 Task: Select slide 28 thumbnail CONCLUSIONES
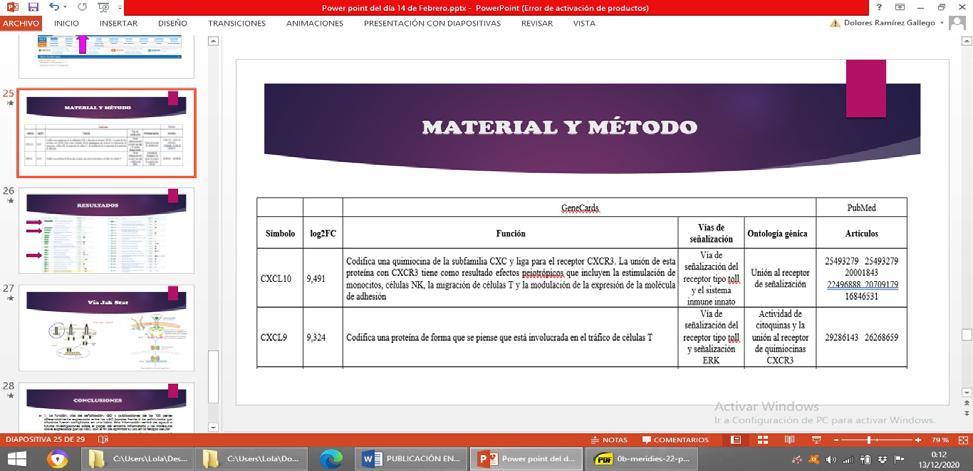(106, 407)
